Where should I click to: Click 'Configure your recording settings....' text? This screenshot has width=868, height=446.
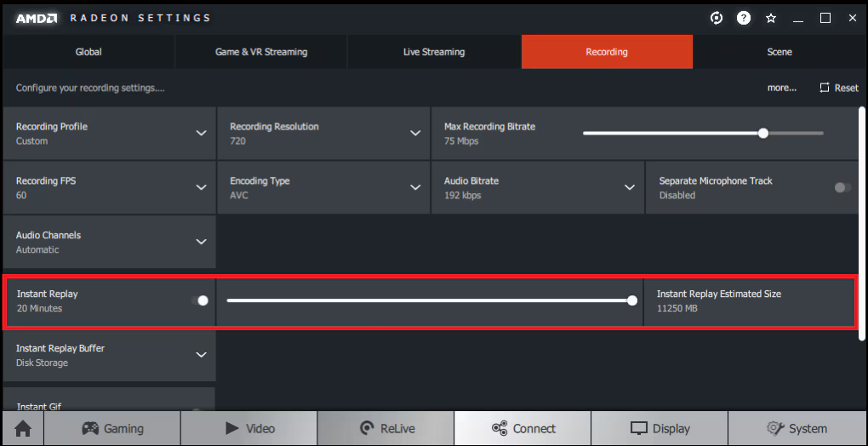click(90, 88)
